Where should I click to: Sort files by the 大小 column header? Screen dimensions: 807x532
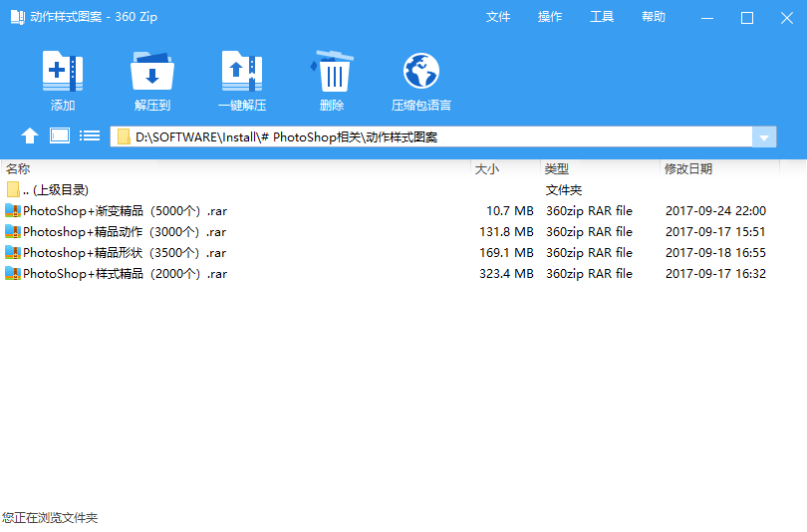click(487, 169)
